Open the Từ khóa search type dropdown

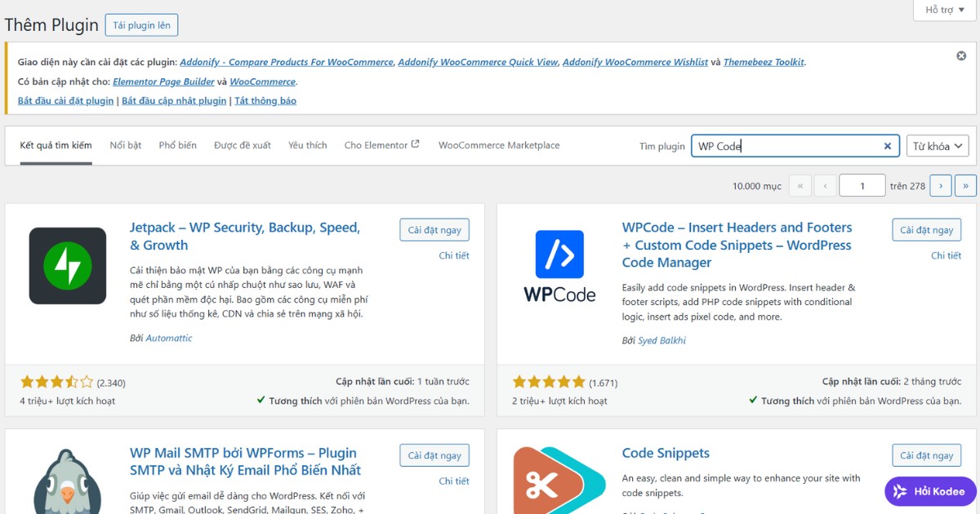coord(938,146)
